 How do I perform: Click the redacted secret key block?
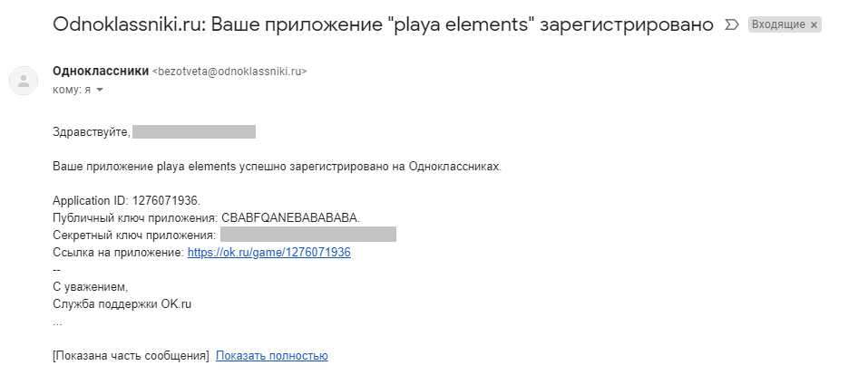click(x=307, y=236)
